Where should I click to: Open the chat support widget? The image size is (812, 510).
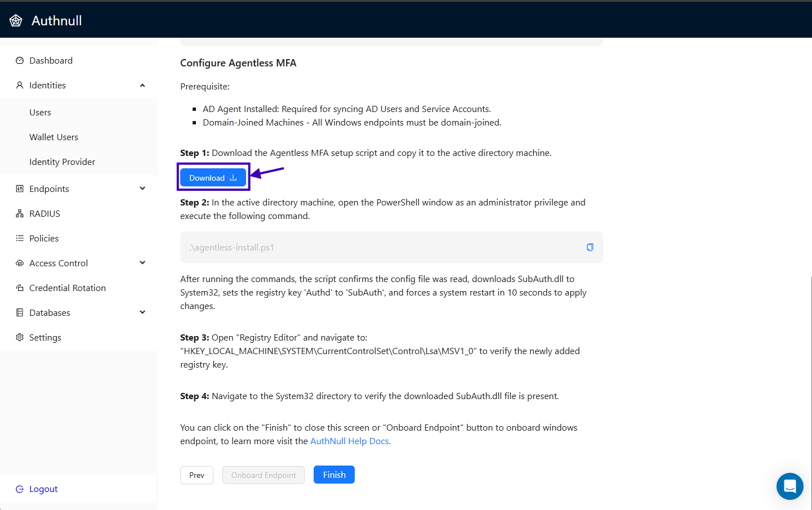point(789,486)
